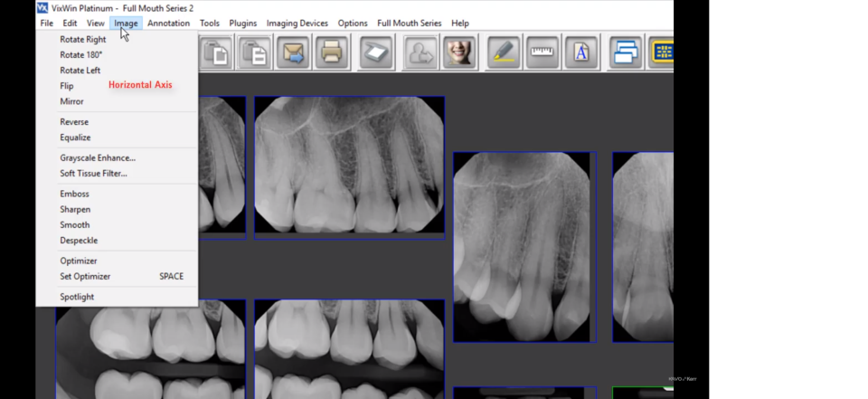Open the Annotation menu
This screenshot has height=399, width=868.
pyautogui.click(x=168, y=24)
